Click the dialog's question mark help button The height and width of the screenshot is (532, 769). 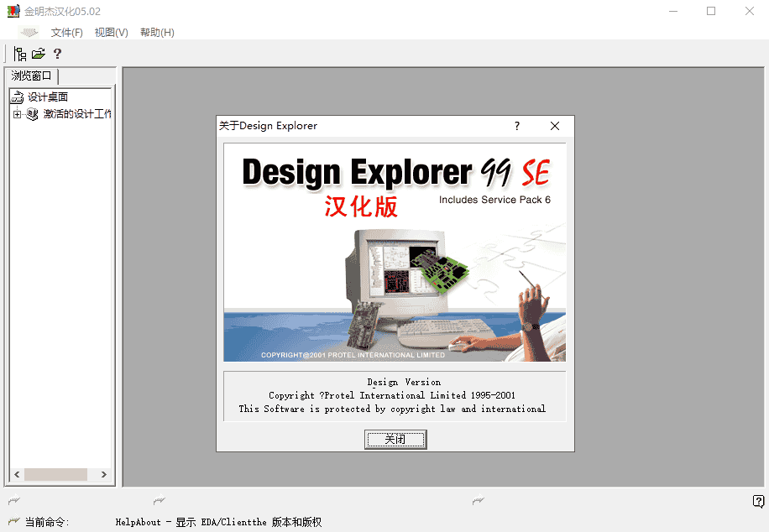[x=517, y=126]
